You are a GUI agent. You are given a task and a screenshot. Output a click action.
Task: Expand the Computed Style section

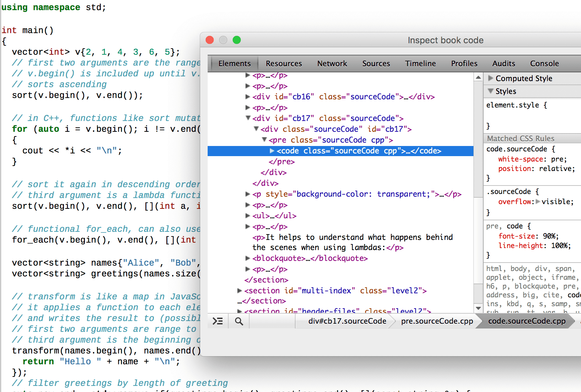[x=491, y=78]
